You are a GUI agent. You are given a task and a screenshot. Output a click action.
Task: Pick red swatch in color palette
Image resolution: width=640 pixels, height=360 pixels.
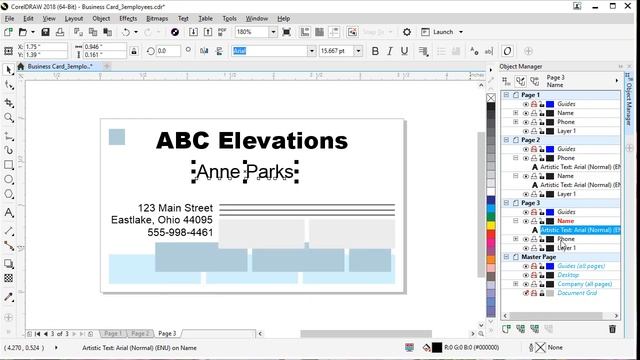tap(491, 234)
